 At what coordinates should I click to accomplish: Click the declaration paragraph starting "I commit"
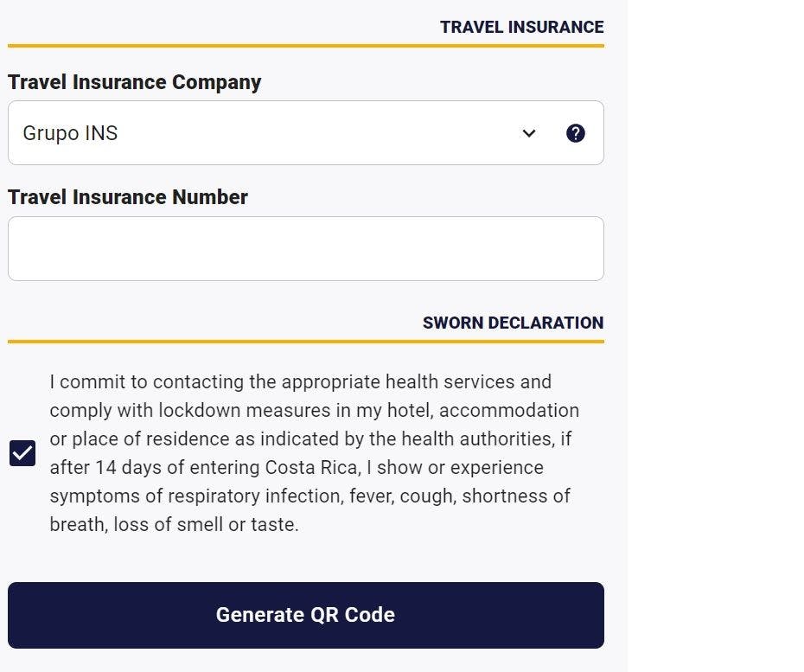coord(314,453)
